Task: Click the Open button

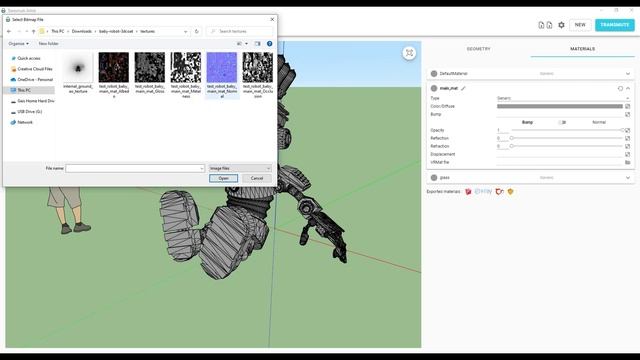Action: pyautogui.click(x=223, y=178)
